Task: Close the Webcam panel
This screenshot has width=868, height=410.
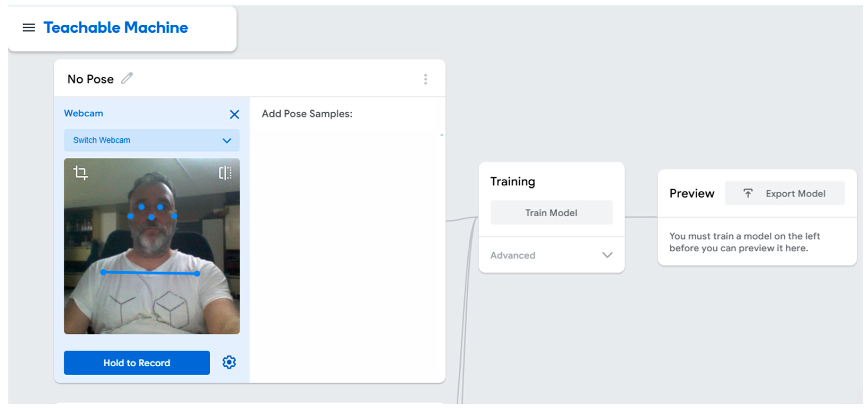Action: click(x=234, y=114)
